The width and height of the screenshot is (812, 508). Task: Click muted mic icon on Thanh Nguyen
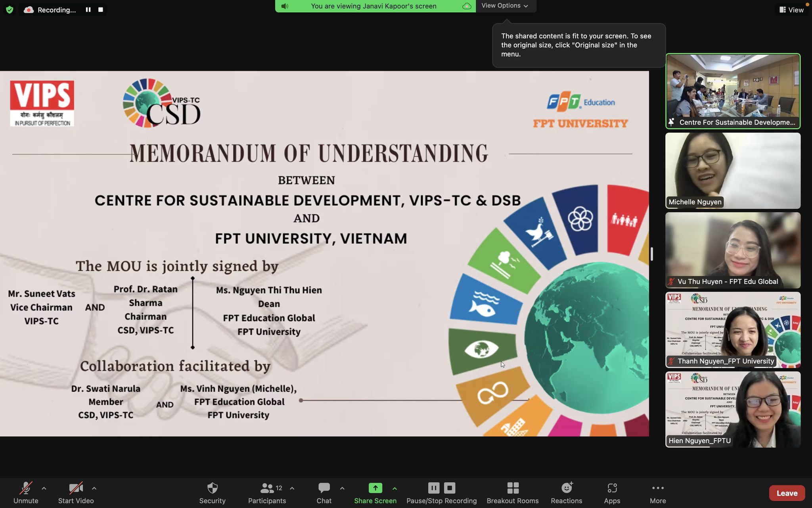click(671, 361)
